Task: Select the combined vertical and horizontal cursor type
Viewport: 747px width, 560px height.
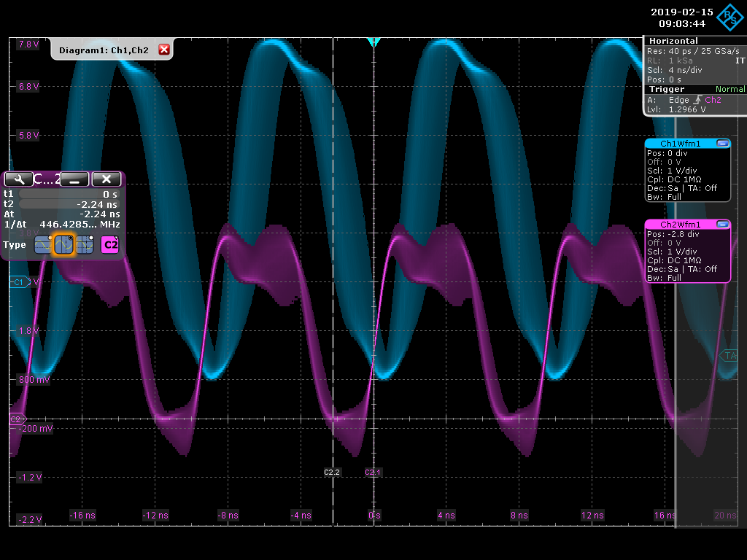Action: [x=85, y=245]
